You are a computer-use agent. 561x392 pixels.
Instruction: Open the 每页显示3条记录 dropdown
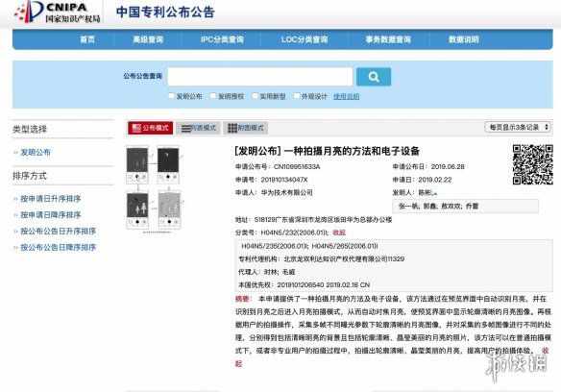[518, 127]
